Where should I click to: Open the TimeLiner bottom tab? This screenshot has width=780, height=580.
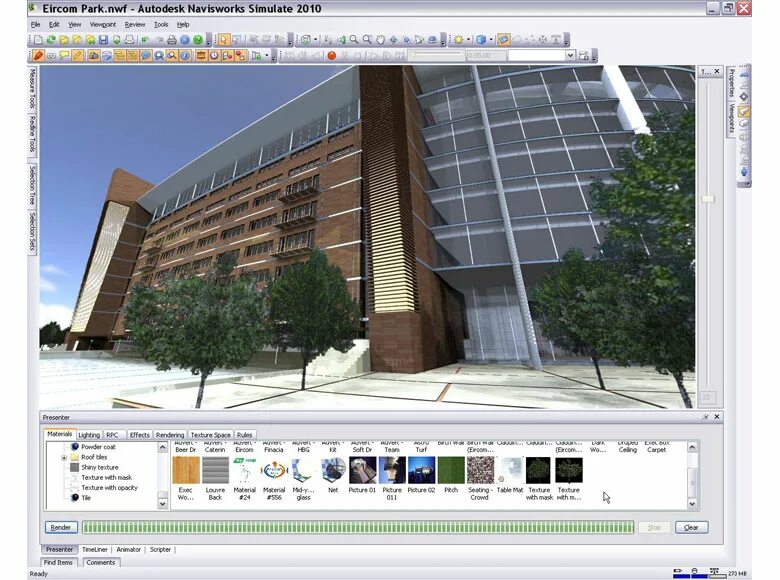coord(95,550)
